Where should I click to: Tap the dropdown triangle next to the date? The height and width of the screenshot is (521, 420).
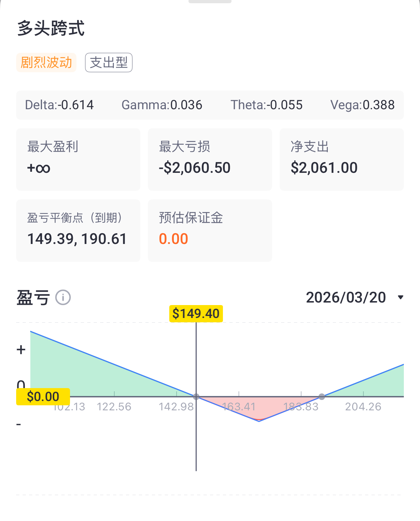click(401, 298)
